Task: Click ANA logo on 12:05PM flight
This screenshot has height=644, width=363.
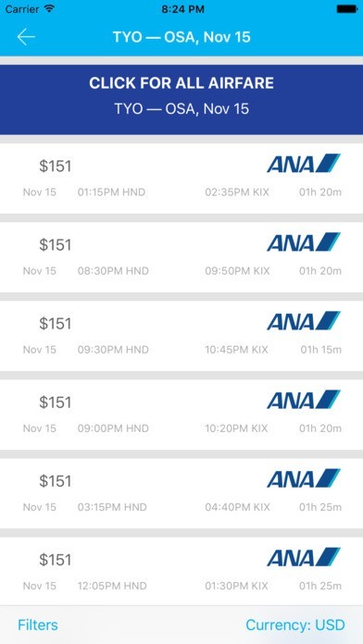Action: pyautogui.click(x=304, y=557)
